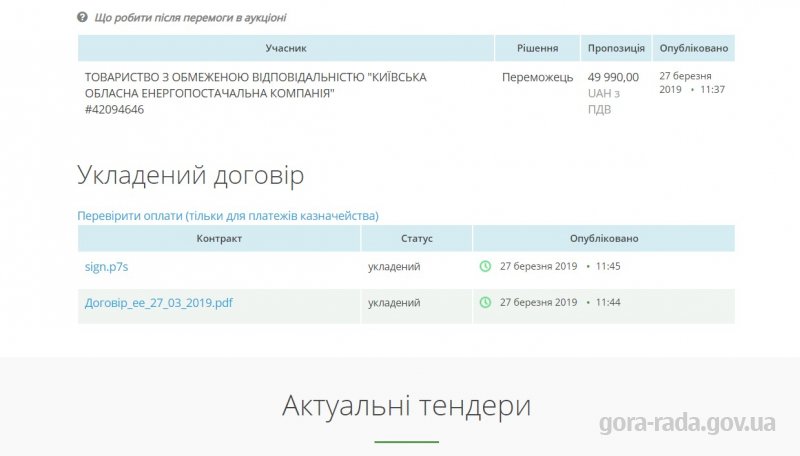Click 'укладений' status in sign.p7s row

[394, 267]
